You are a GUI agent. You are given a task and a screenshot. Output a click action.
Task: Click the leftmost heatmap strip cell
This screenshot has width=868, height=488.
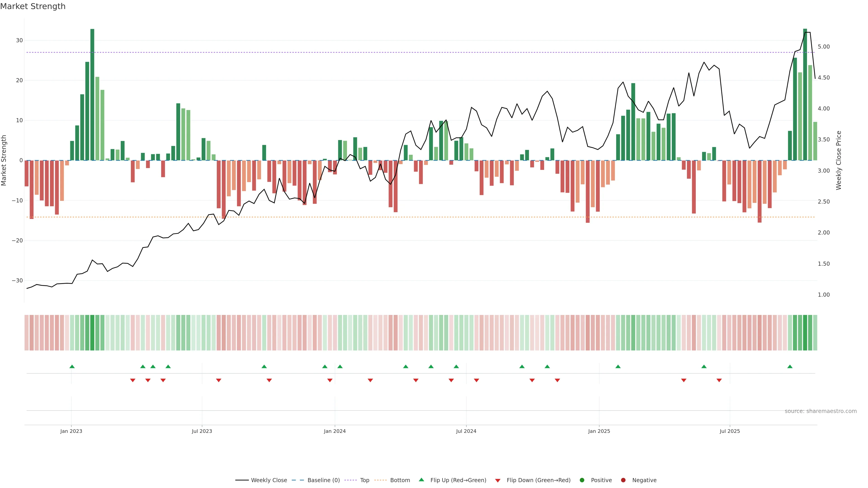point(27,333)
